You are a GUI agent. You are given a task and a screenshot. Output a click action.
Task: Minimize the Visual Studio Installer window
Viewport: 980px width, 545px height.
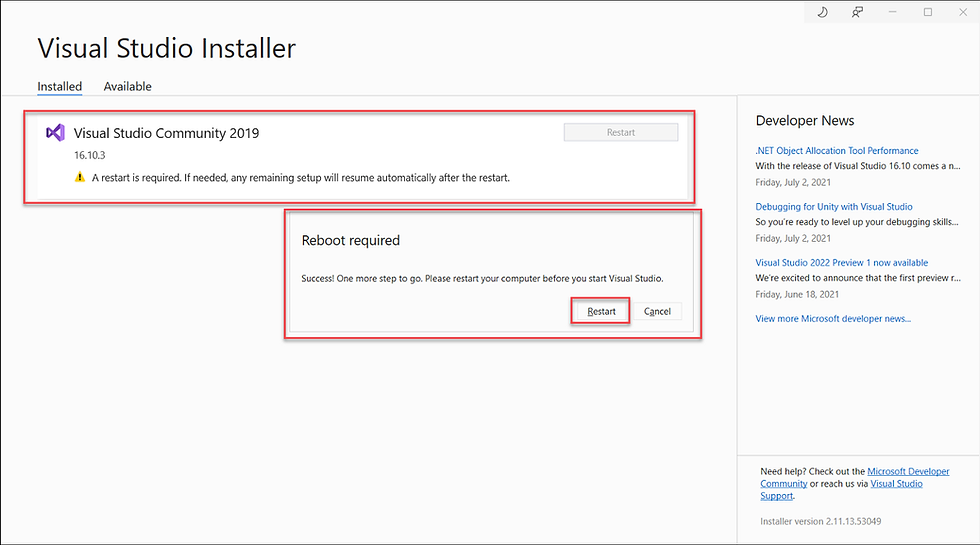(x=892, y=12)
